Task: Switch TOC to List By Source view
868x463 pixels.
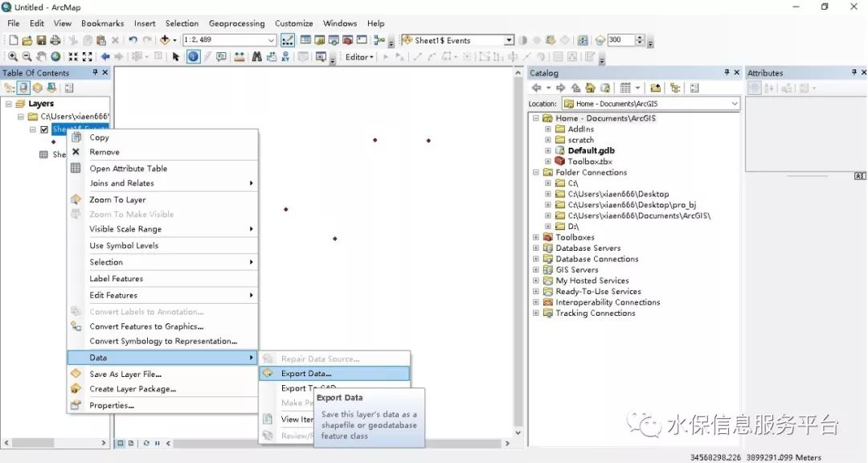Action: (23, 88)
